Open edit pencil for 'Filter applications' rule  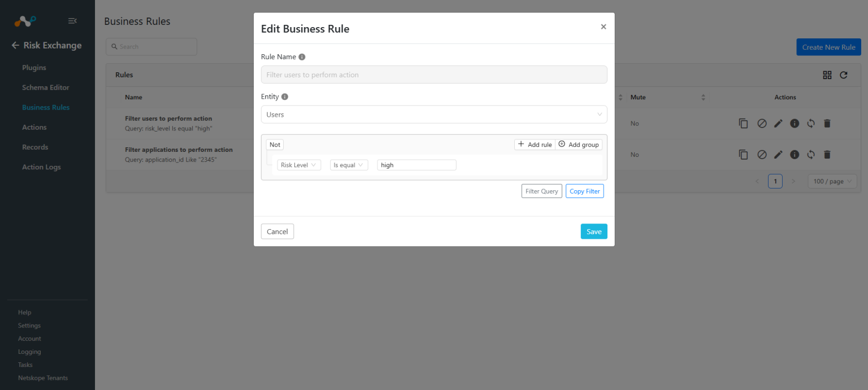point(778,154)
